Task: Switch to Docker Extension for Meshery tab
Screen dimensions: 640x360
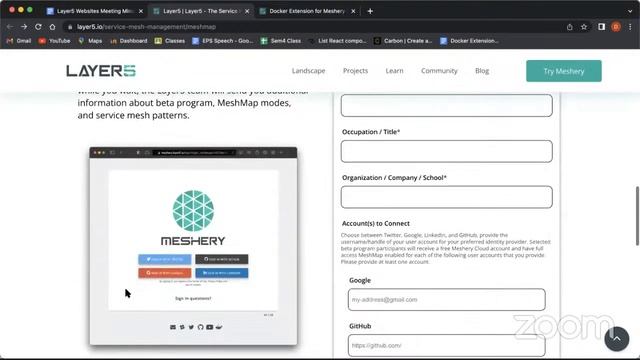Action: [x=307, y=11]
